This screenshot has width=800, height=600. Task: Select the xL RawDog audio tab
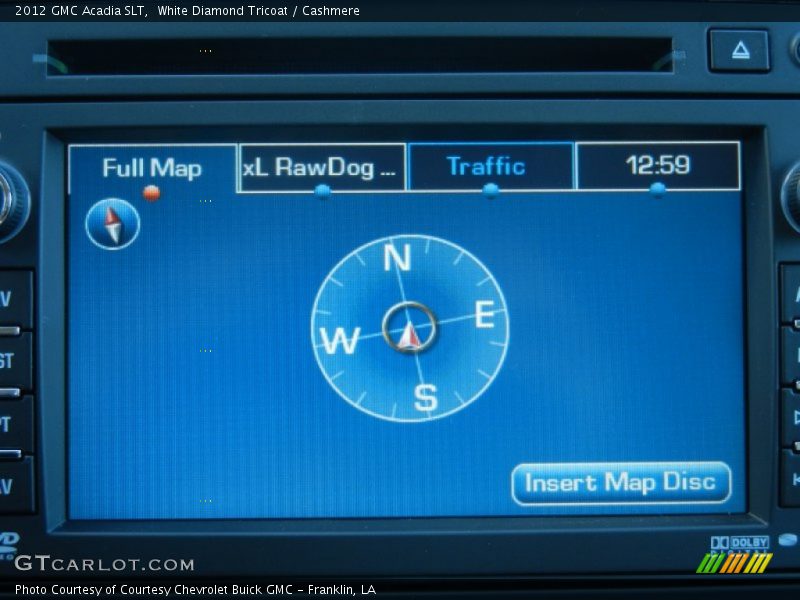point(322,167)
